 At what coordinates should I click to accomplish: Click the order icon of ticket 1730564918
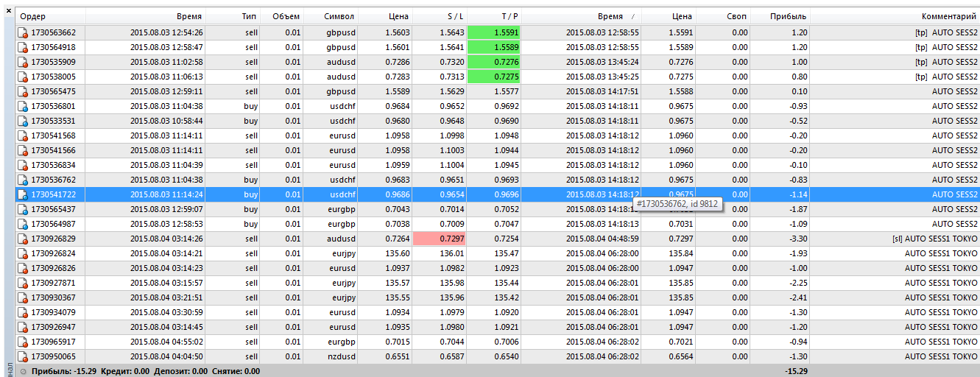[23, 47]
